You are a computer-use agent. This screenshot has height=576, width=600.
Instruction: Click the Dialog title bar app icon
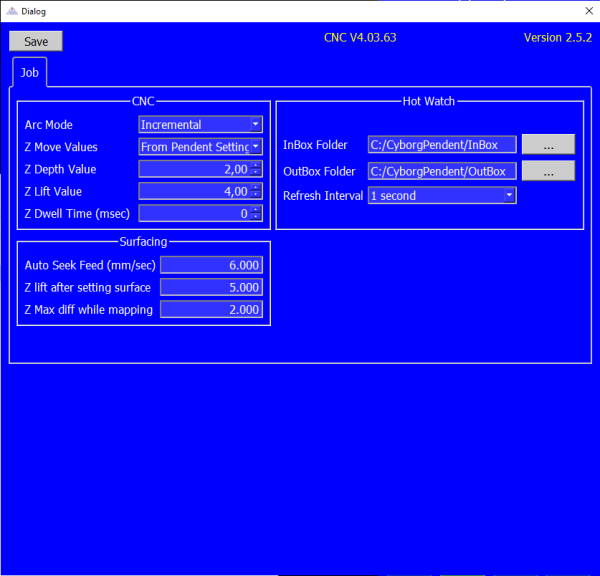(x=12, y=11)
